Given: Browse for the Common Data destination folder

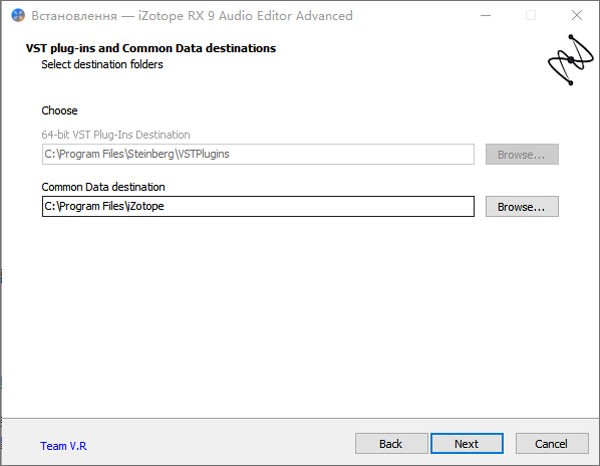Looking at the screenshot, I should 521,207.
